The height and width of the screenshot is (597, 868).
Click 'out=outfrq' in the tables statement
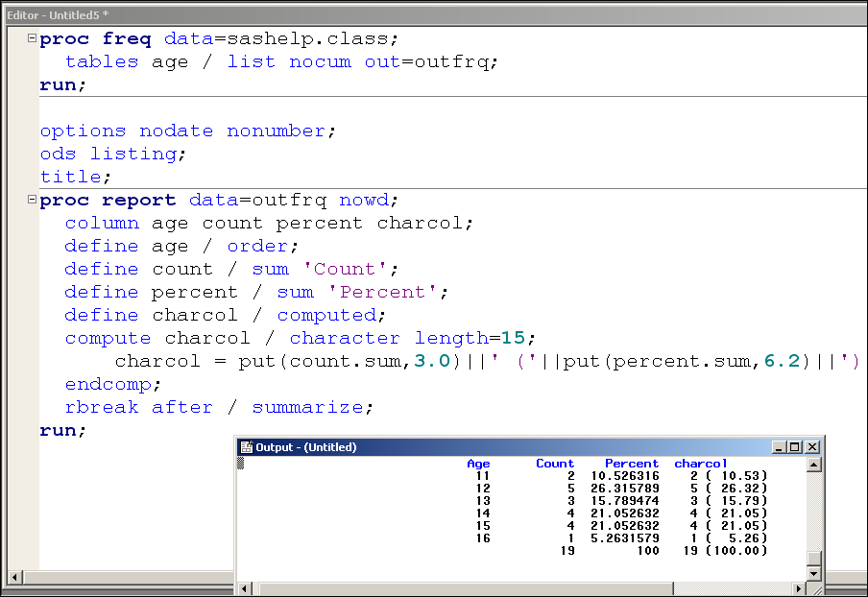(427, 62)
